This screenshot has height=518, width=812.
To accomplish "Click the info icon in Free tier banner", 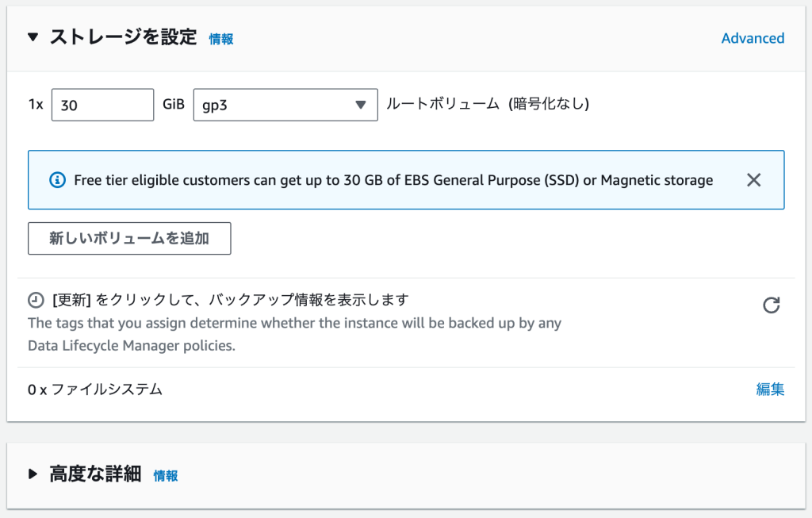I will point(57,180).
